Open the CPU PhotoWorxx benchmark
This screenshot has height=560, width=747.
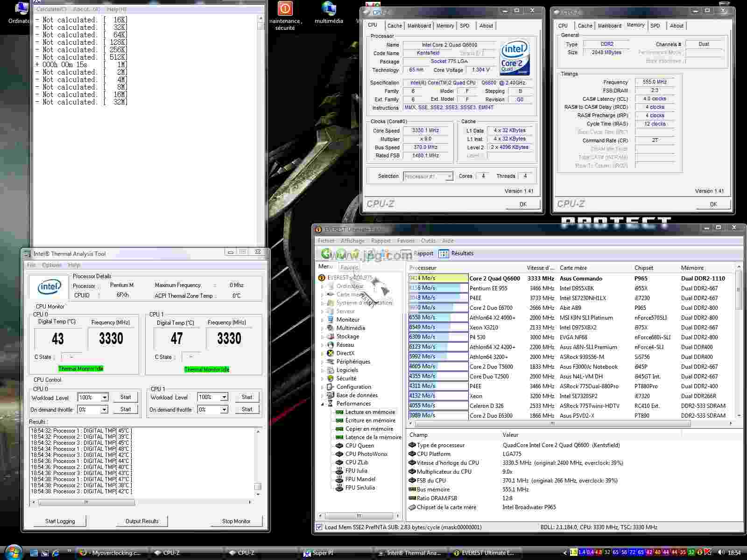366,454
